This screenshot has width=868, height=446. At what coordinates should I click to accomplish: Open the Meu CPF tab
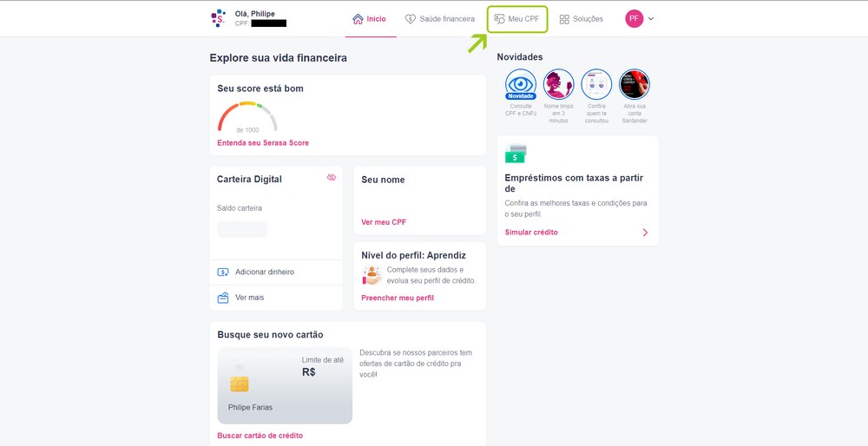(517, 19)
